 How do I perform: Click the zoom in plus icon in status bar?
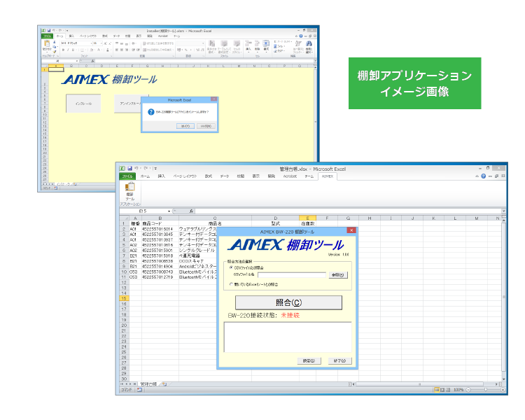[503, 390]
